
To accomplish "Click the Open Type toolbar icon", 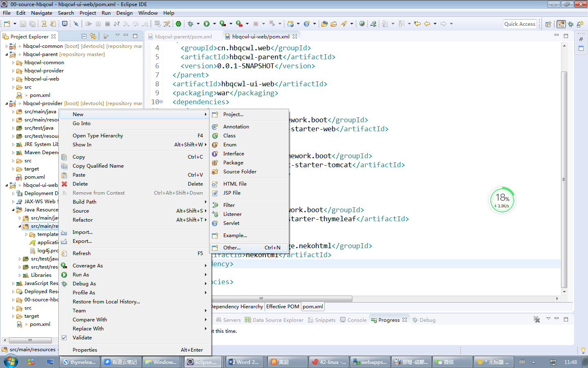I will coord(324,24).
